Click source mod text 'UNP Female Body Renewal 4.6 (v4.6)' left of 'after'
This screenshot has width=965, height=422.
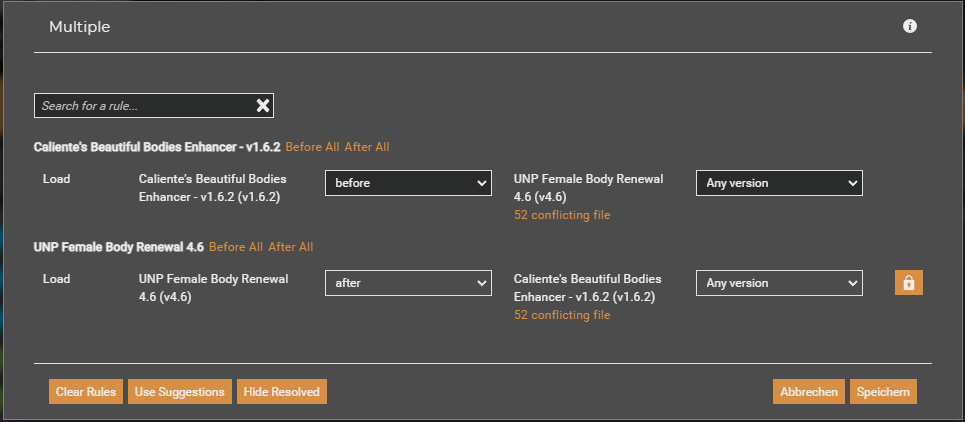click(x=213, y=288)
